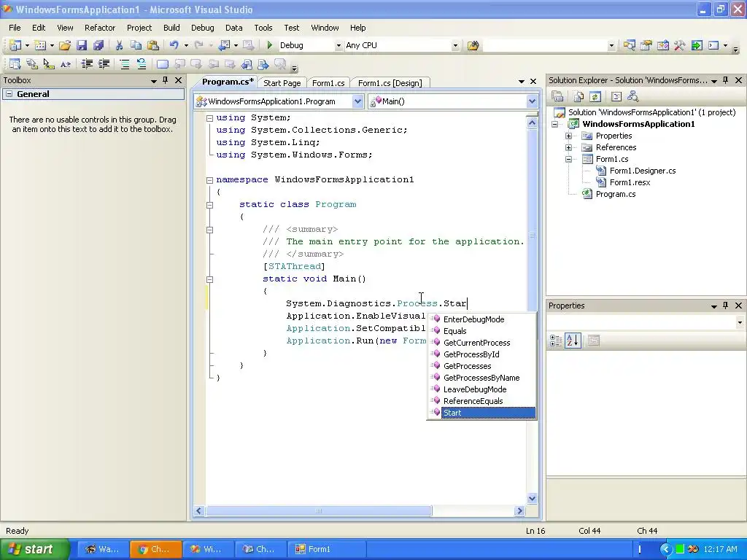This screenshot has height=560, width=747.
Task: Save Program.cs with the floppy disk icon
Action: [x=82, y=45]
